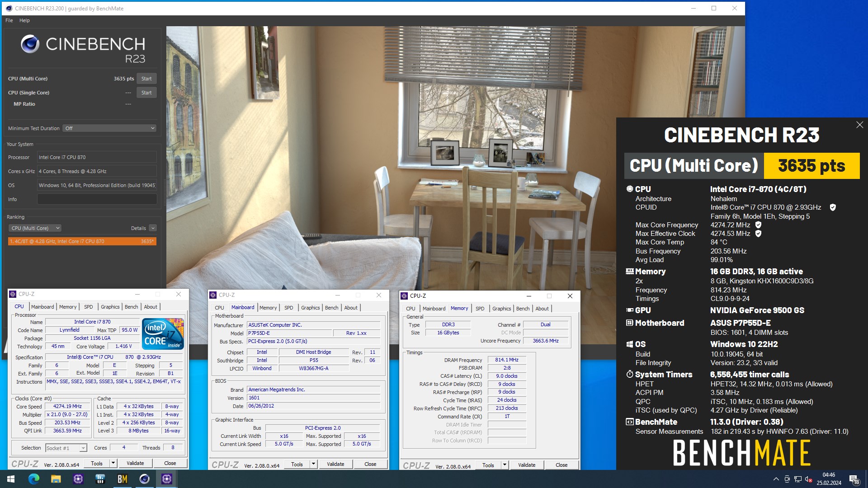
Task: Open File Explorer from the taskbar
Action: click(56, 479)
